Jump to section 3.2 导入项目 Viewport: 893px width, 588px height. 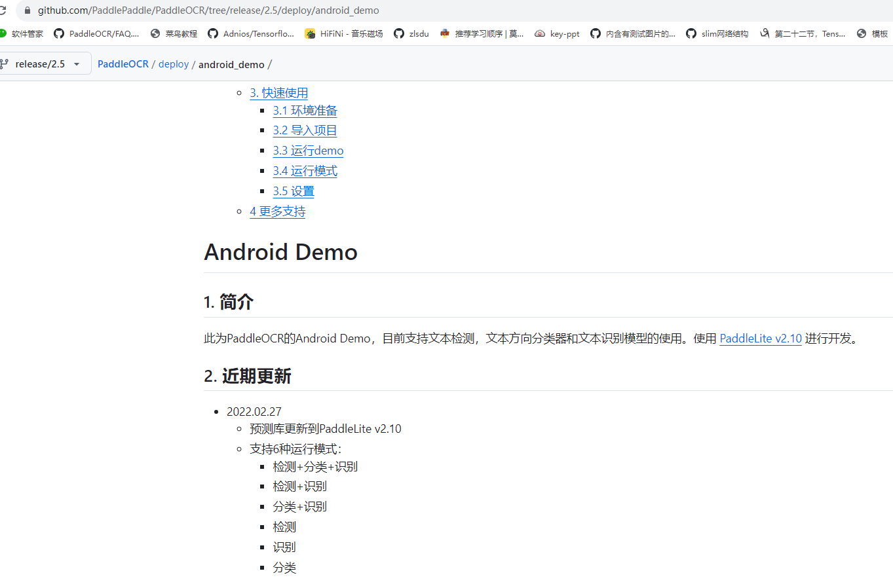tap(305, 130)
